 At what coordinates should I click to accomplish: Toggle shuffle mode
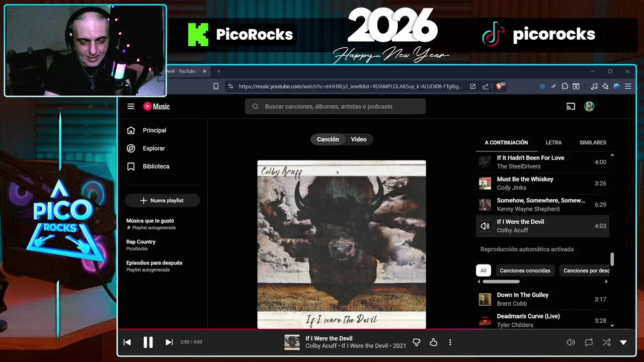[x=607, y=342]
